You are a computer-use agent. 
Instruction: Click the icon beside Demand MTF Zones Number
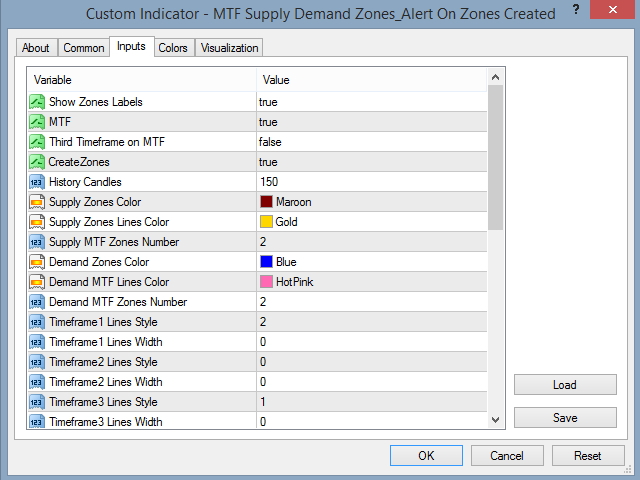pos(37,302)
